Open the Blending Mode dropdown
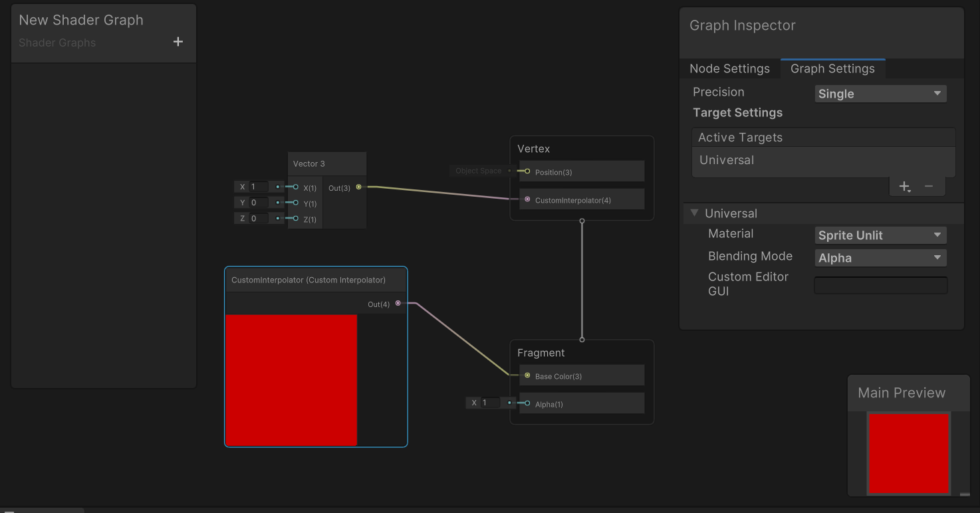Image resolution: width=980 pixels, height=513 pixels. pyautogui.click(x=880, y=258)
